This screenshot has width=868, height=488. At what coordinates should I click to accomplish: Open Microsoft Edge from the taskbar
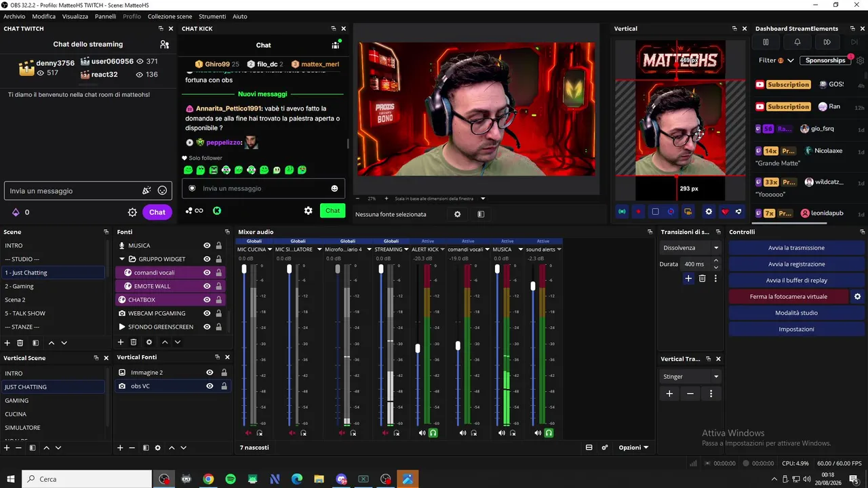pos(297,479)
